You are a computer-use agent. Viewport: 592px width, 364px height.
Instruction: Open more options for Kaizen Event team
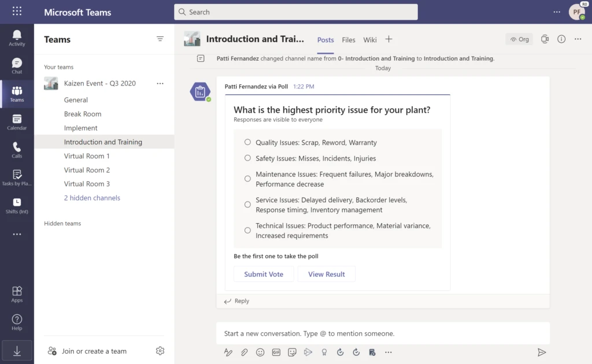tap(160, 83)
